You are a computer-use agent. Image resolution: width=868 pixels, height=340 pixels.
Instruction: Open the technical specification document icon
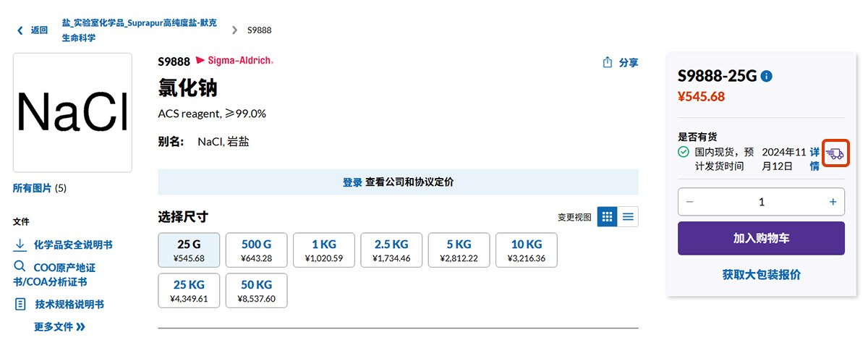tap(20, 305)
